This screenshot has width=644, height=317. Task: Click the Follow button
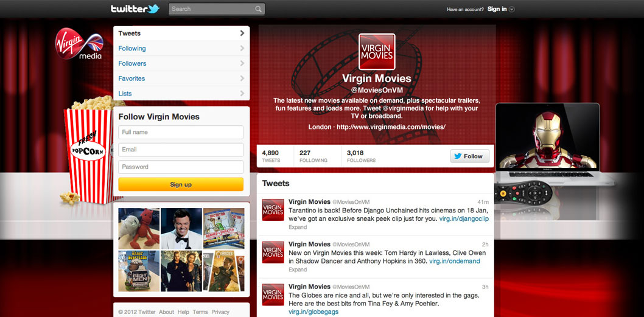pyautogui.click(x=469, y=156)
